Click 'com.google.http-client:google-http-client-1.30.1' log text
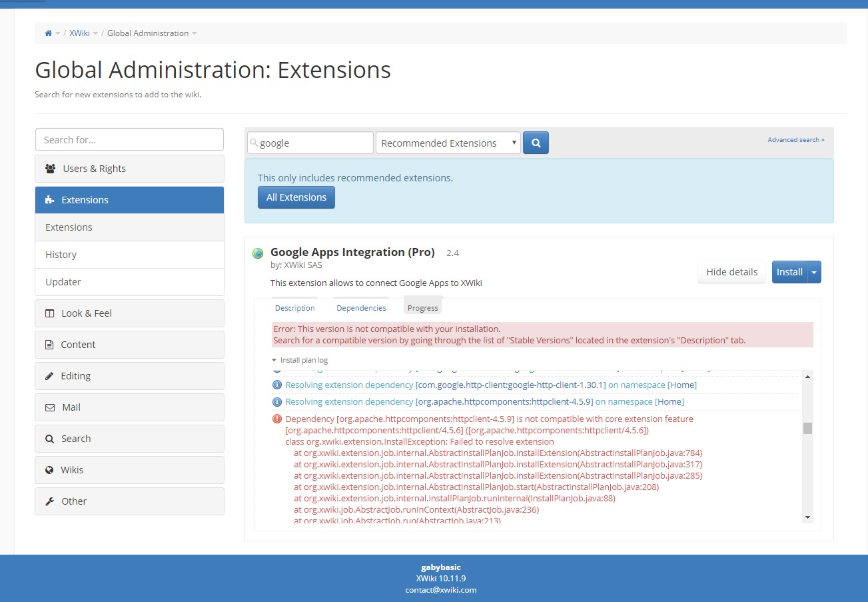Image resolution: width=868 pixels, height=602 pixels. [x=510, y=385]
